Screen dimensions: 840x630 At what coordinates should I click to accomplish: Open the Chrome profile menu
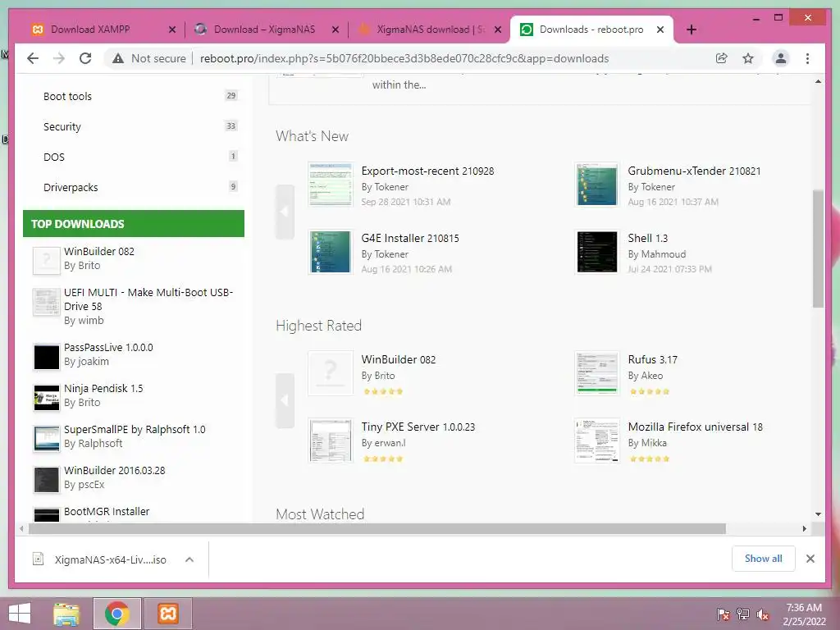pos(781,58)
